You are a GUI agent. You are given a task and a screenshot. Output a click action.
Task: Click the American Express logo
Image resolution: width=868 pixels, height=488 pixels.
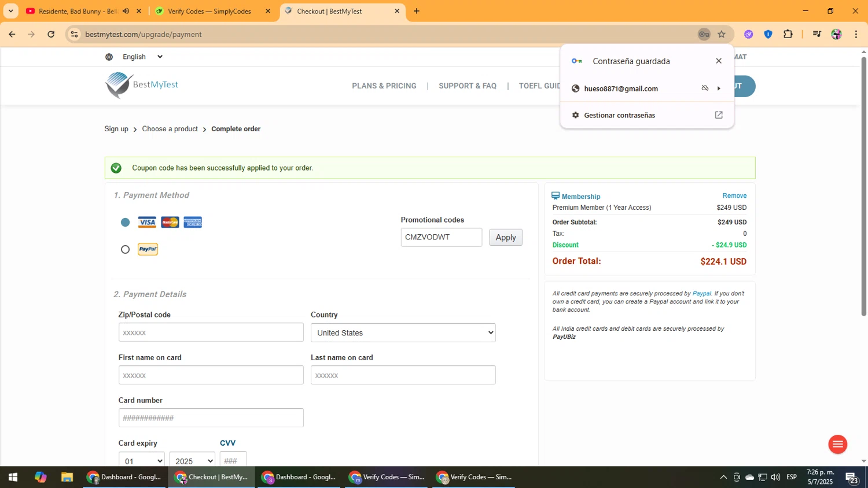[x=193, y=222]
